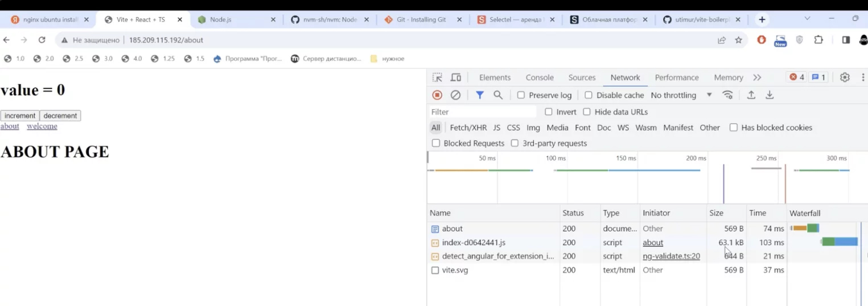
Task: Switch to the Console tab
Action: tap(540, 77)
